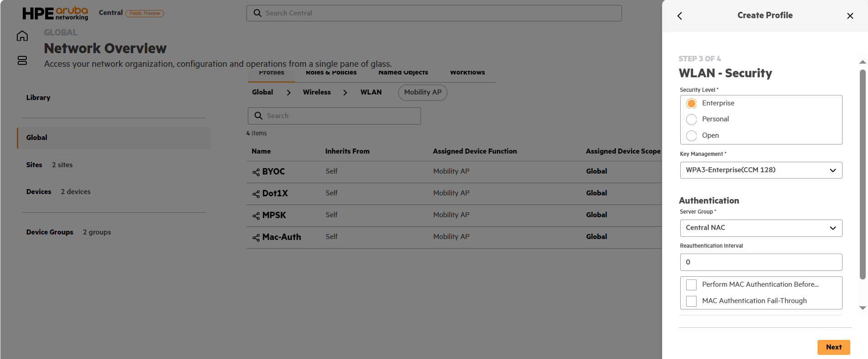Sort by Assigned Device Function column header

(x=475, y=151)
